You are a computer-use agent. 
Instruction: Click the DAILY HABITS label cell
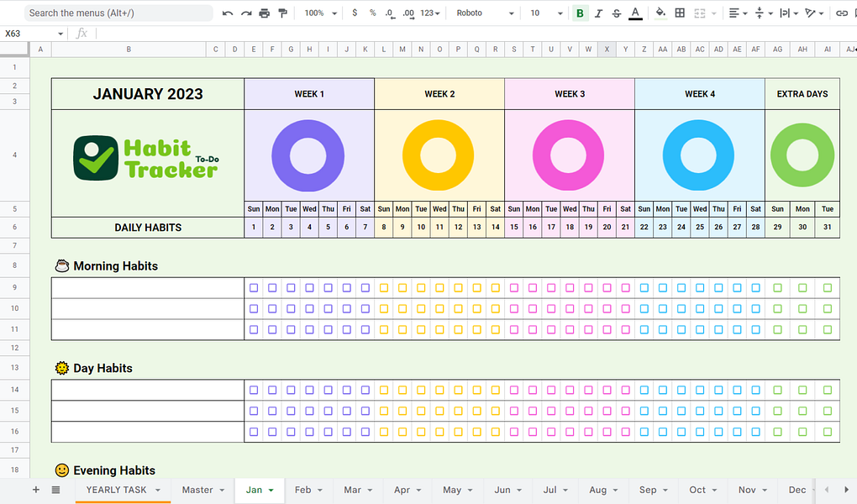(x=148, y=228)
